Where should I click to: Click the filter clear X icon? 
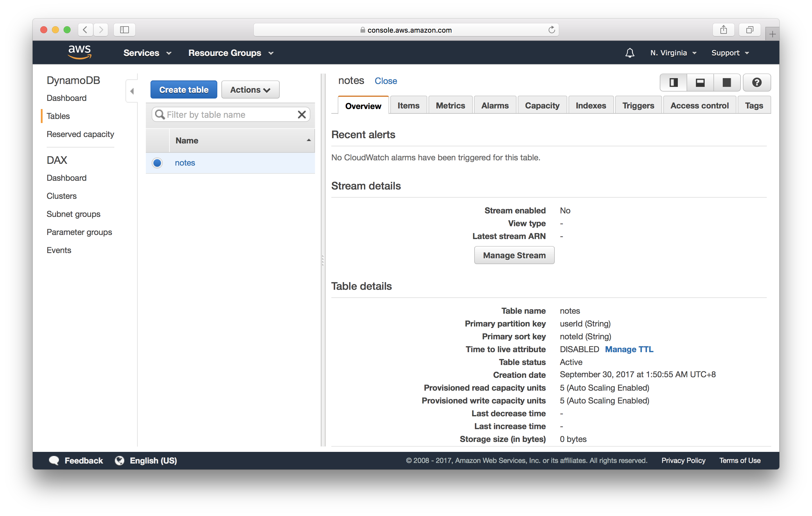(x=302, y=114)
